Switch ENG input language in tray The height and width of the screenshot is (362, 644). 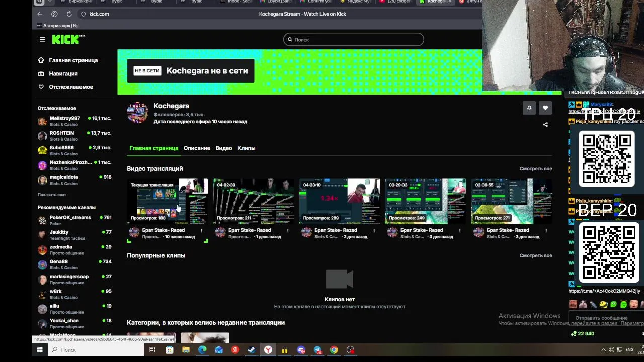coord(629,350)
